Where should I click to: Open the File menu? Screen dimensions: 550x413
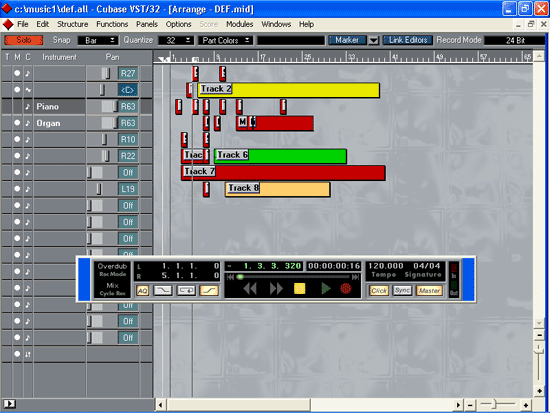(x=22, y=24)
